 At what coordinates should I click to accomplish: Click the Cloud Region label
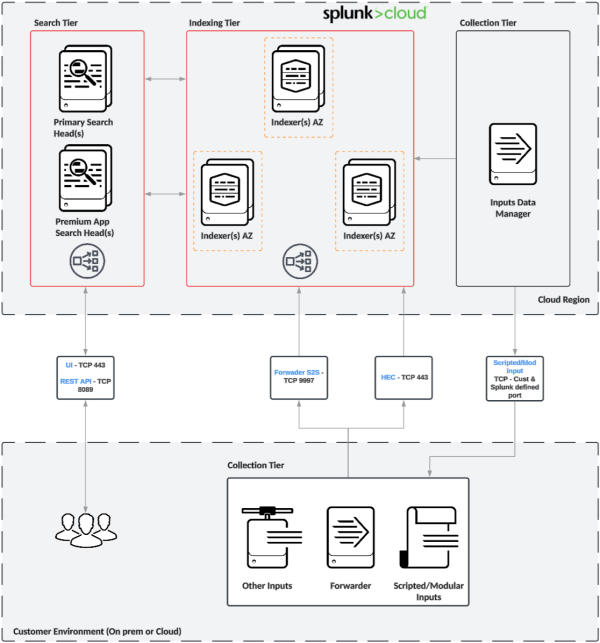pyautogui.click(x=563, y=300)
